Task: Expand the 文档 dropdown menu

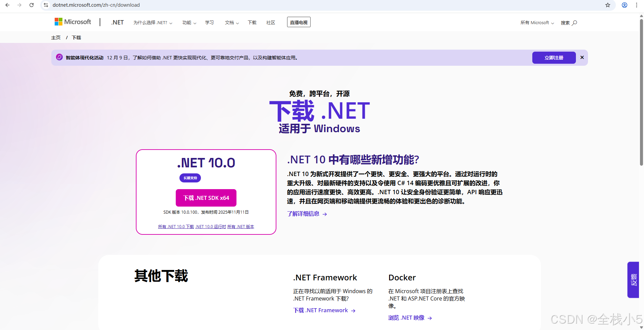Action: pyautogui.click(x=232, y=22)
